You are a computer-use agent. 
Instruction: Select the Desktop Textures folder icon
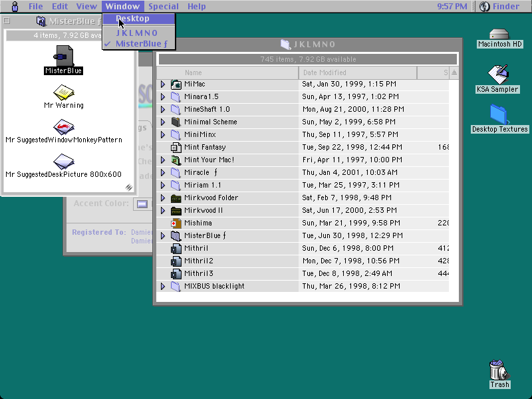click(499, 114)
